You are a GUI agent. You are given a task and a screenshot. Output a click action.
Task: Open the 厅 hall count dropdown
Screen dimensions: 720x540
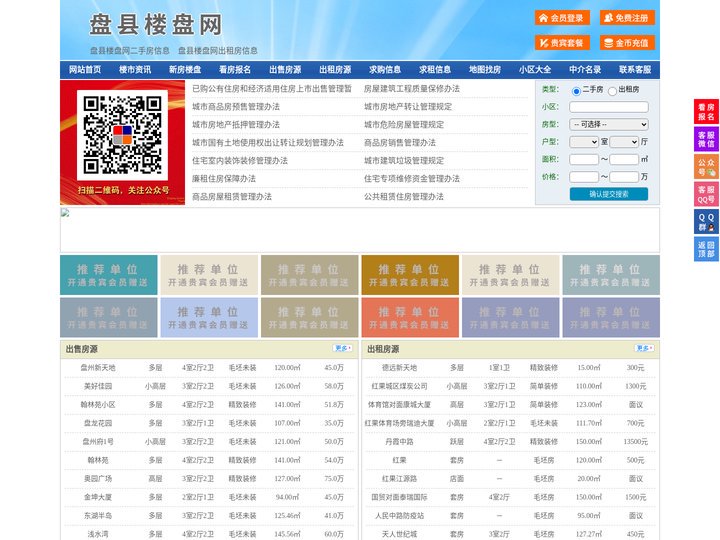click(624, 142)
